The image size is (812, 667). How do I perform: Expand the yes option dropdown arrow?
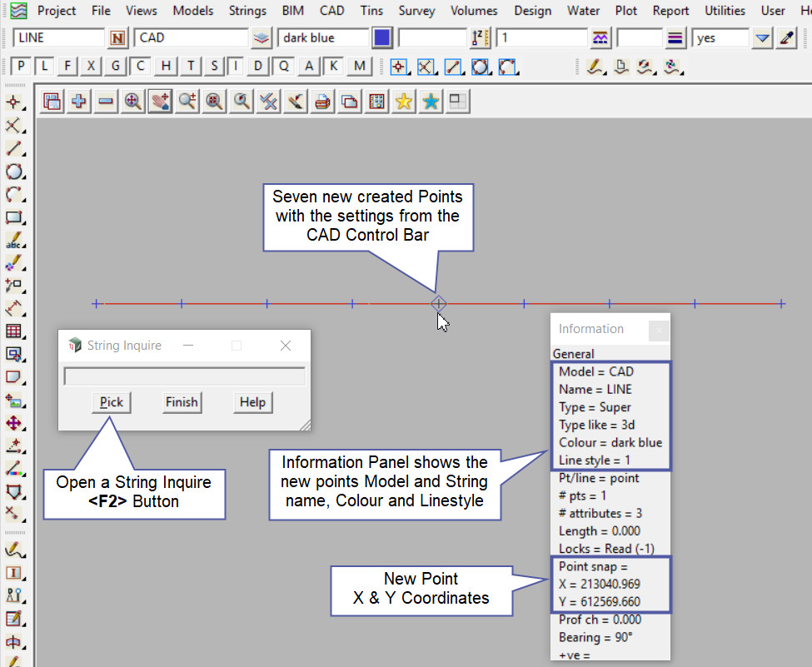(762, 38)
